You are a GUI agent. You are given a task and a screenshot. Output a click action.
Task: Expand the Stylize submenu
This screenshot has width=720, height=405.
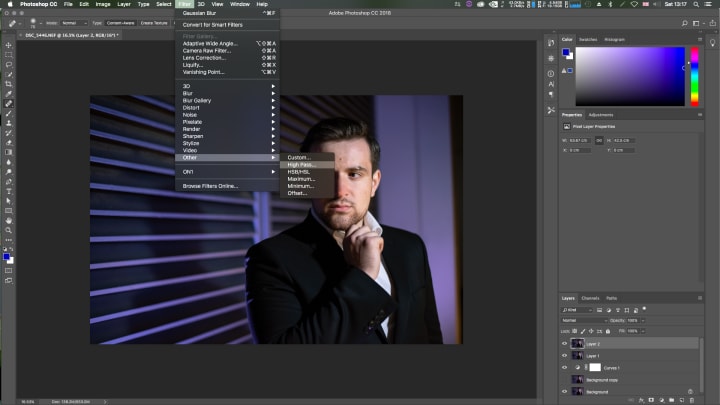227,143
